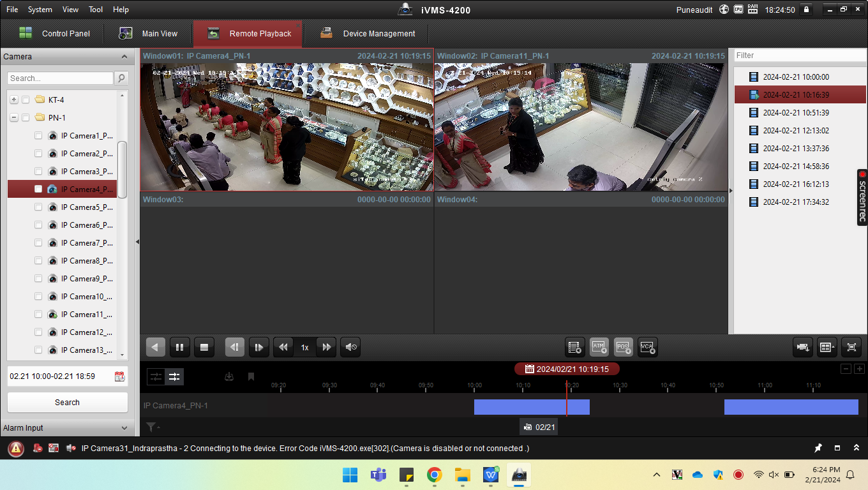The height and width of the screenshot is (490, 868).
Task: Click the reverse playback button
Action: (156, 347)
